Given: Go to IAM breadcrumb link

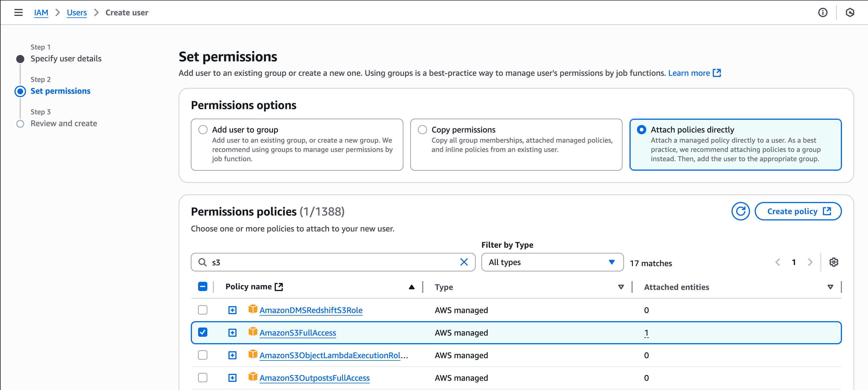Looking at the screenshot, I should (41, 12).
